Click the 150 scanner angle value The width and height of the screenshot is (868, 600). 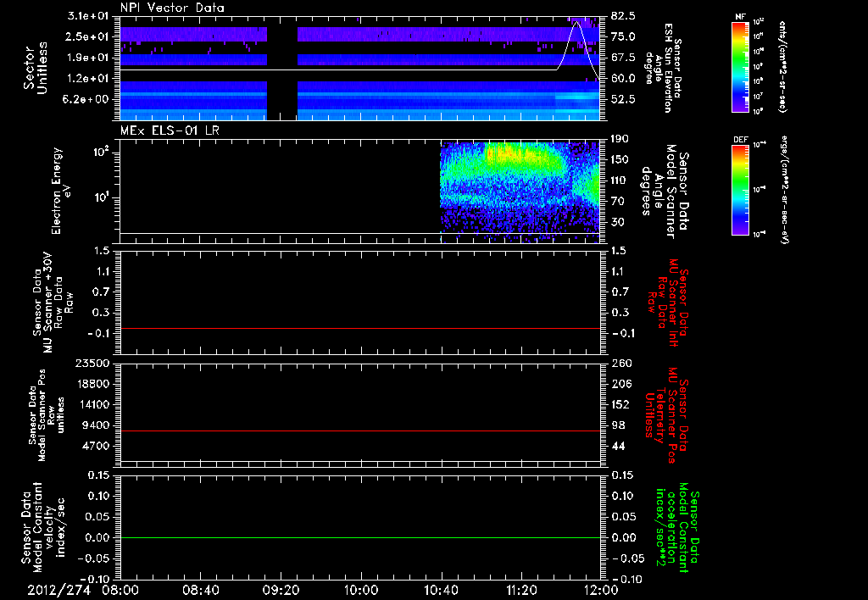[x=620, y=159]
